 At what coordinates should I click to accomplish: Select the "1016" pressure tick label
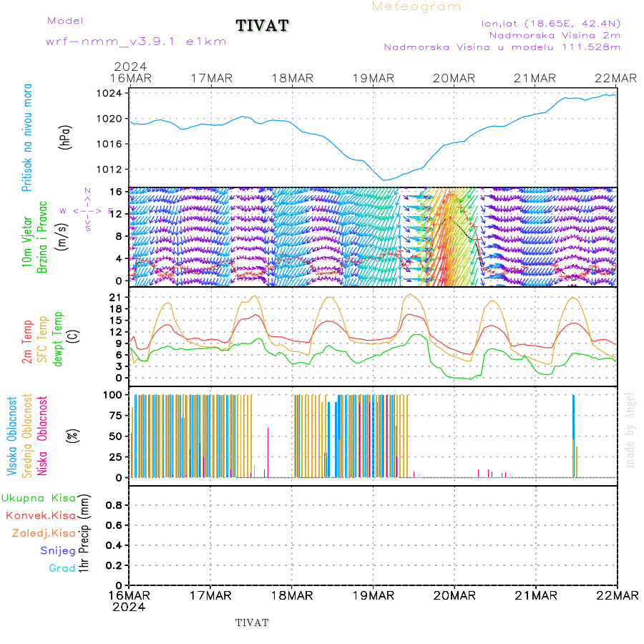pos(109,144)
